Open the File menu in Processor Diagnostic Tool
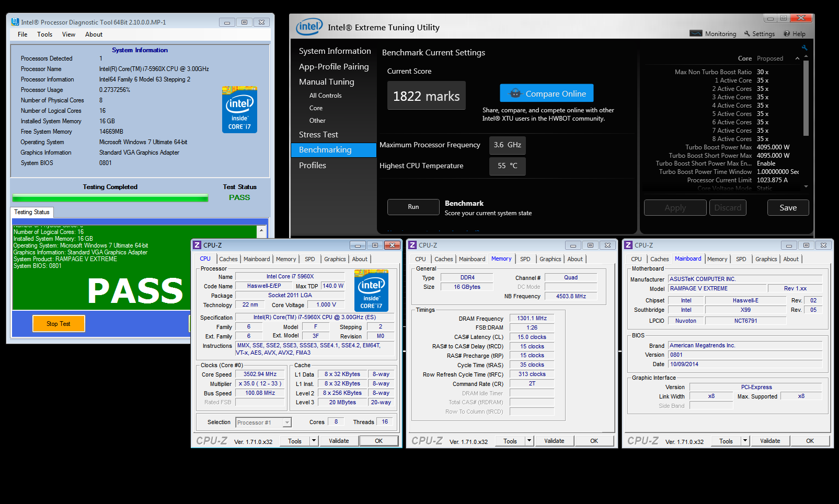Screen dimensions: 839x504 (x=22, y=34)
